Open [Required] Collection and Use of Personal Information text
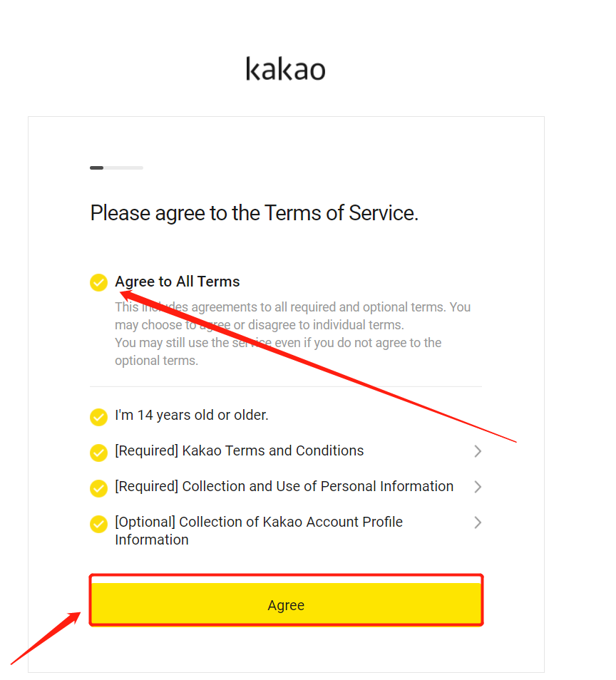The image size is (616, 680). click(284, 486)
